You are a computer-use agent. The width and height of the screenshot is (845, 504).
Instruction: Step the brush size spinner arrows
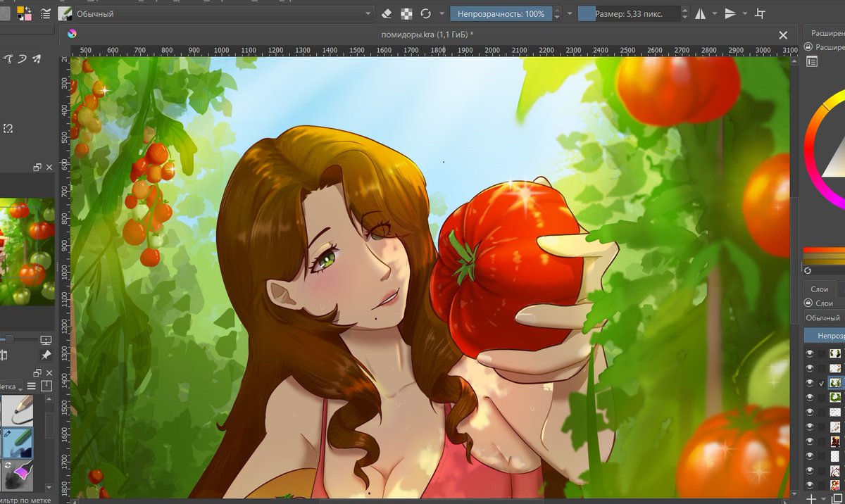[x=685, y=13]
